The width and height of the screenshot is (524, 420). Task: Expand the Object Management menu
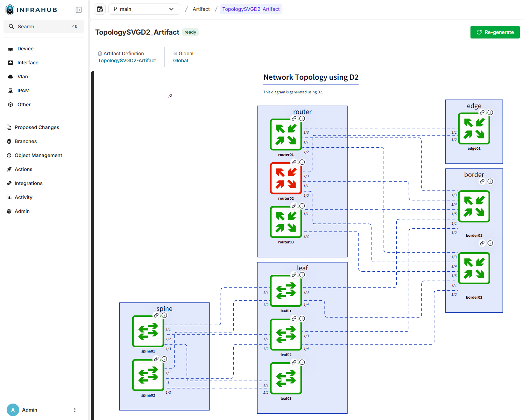[38, 155]
